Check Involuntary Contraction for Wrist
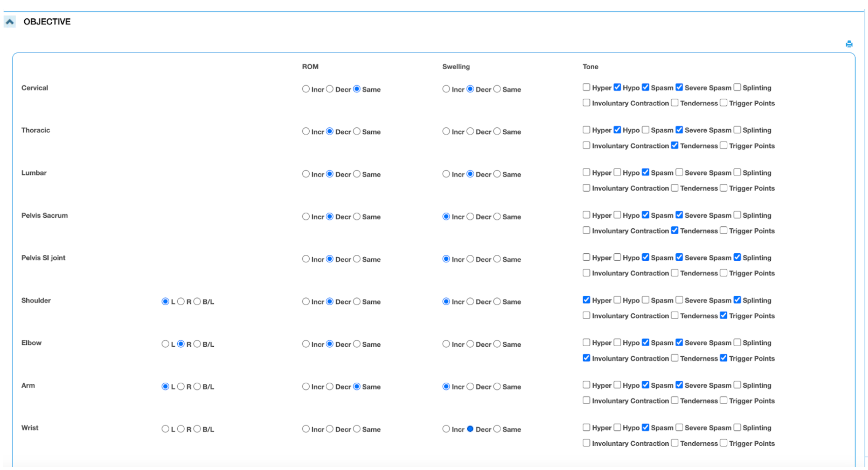868x470 pixels. [x=586, y=443]
